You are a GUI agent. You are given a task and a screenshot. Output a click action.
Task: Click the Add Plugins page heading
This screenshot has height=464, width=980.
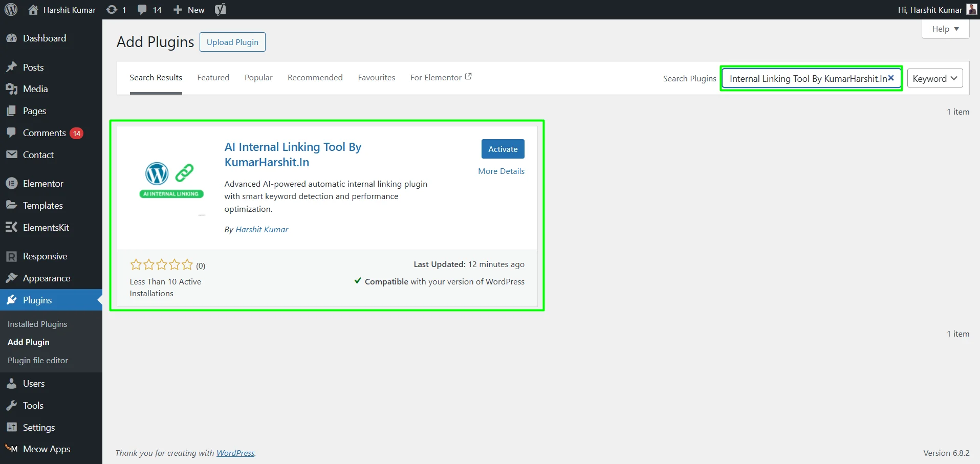point(156,42)
